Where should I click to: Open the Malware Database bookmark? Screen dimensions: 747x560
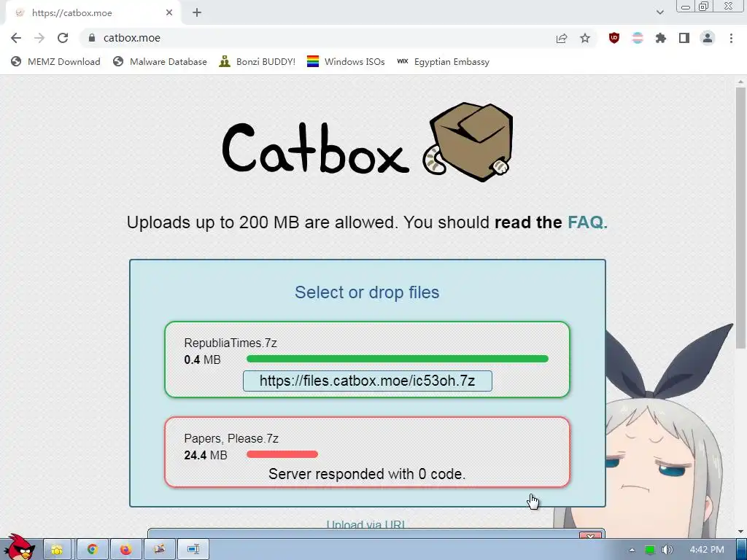tap(160, 62)
